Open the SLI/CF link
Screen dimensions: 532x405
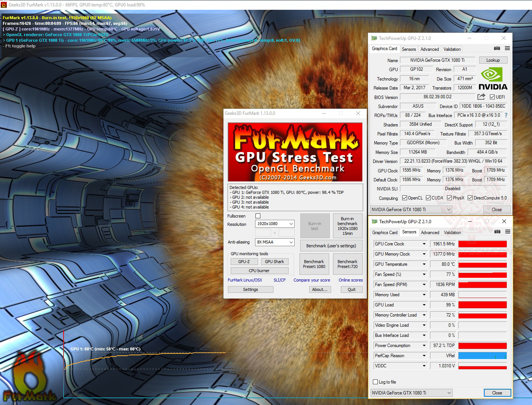coord(280,280)
